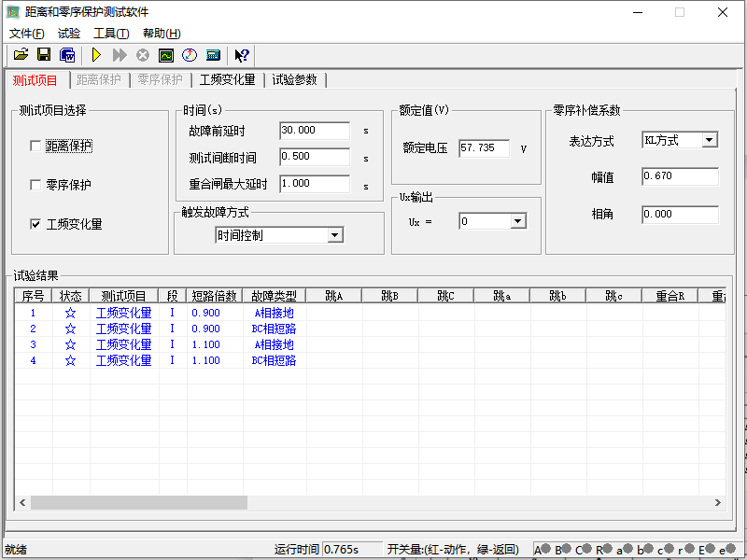Expand the 触发故障方式 时间控制 dropdown
The width and height of the screenshot is (747, 560).
pyautogui.click(x=335, y=235)
